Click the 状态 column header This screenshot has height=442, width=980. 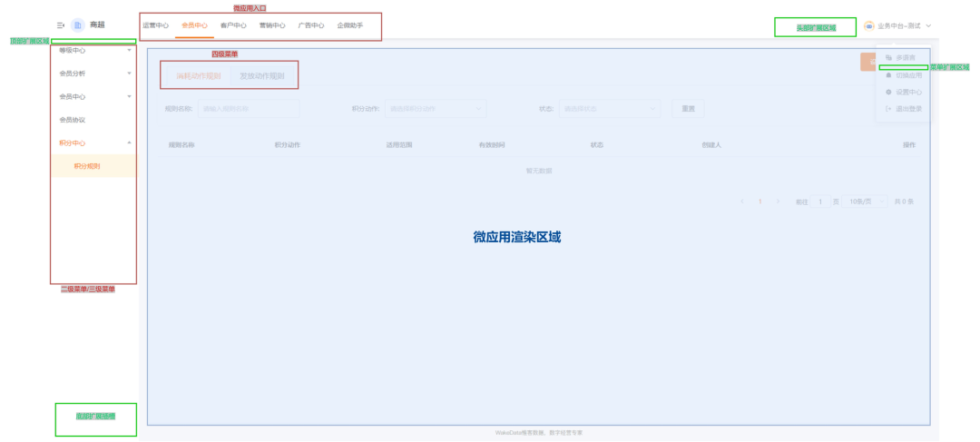pos(597,144)
